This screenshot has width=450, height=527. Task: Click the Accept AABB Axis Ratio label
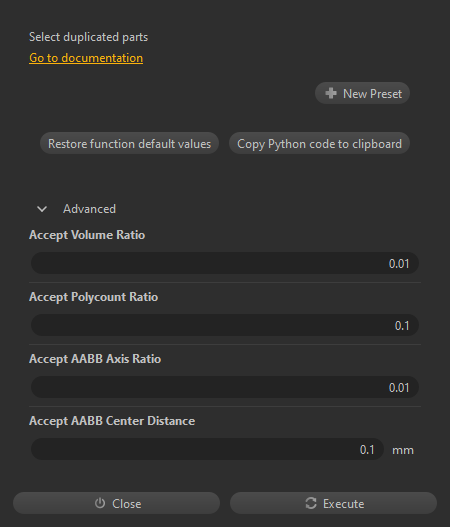[x=95, y=359]
